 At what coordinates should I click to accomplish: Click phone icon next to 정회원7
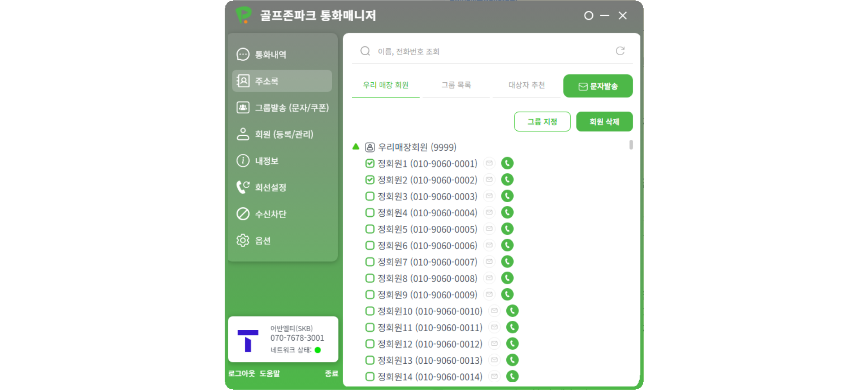point(507,262)
